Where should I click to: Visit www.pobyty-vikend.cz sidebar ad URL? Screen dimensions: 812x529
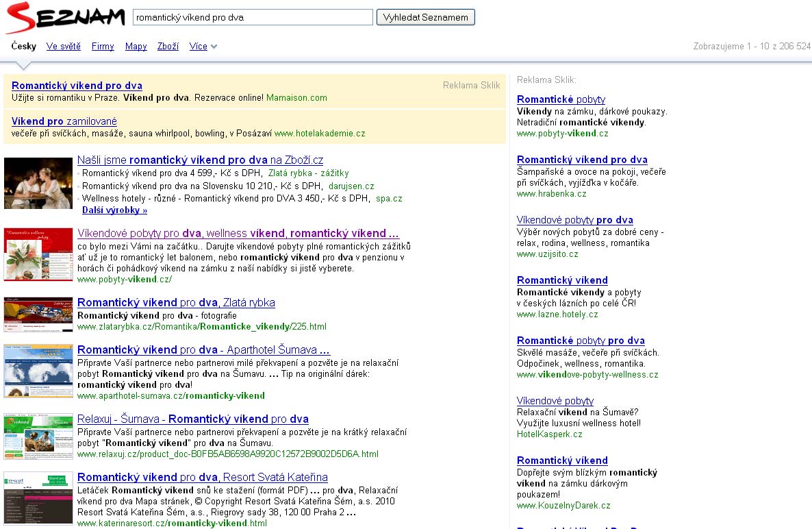point(562,133)
